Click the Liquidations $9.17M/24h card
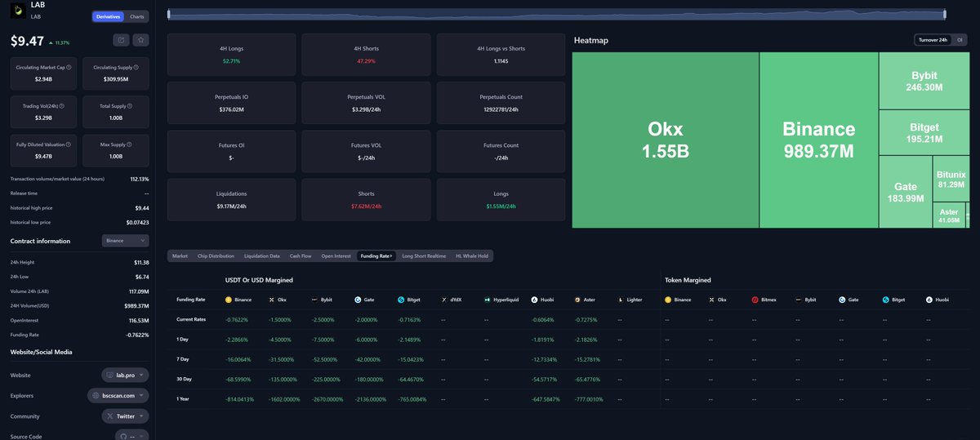The height and width of the screenshot is (440, 980). (231, 200)
